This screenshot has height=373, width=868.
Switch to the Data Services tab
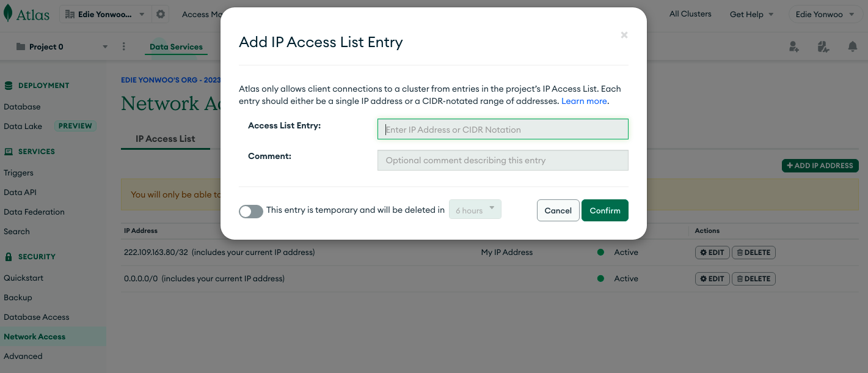pyautogui.click(x=176, y=46)
